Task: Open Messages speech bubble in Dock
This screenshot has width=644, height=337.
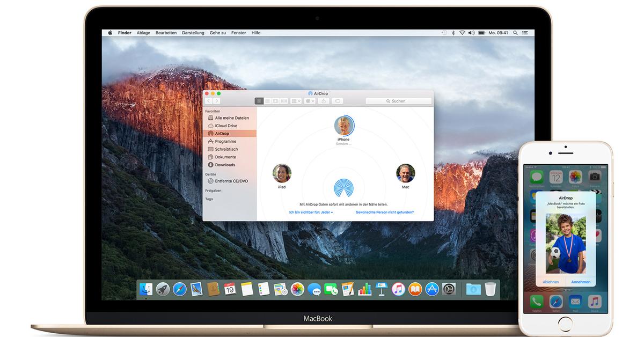Action: tap(314, 289)
